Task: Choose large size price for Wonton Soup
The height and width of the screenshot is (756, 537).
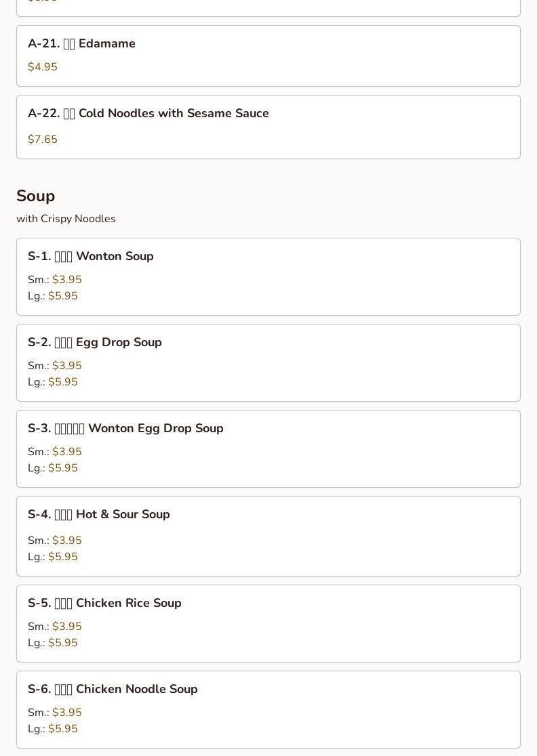Action: point(63,296)
